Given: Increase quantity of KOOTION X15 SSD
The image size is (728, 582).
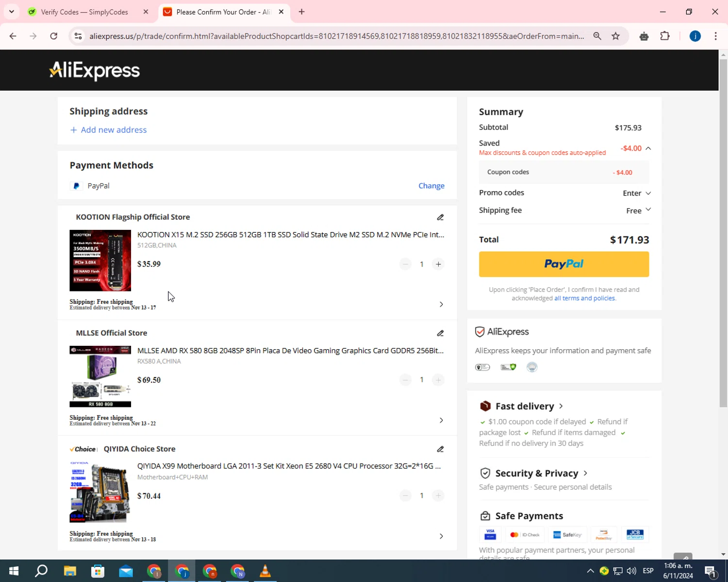Looking at the screenshot, I should (438, 264).
